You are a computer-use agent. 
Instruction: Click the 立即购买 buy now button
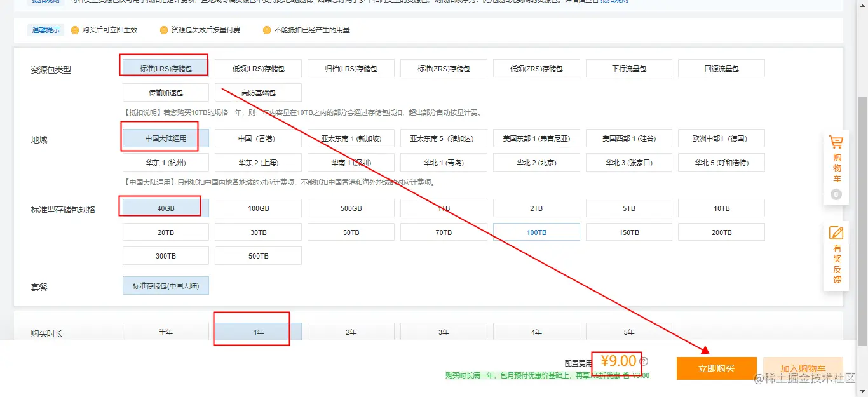click(716, 368)
